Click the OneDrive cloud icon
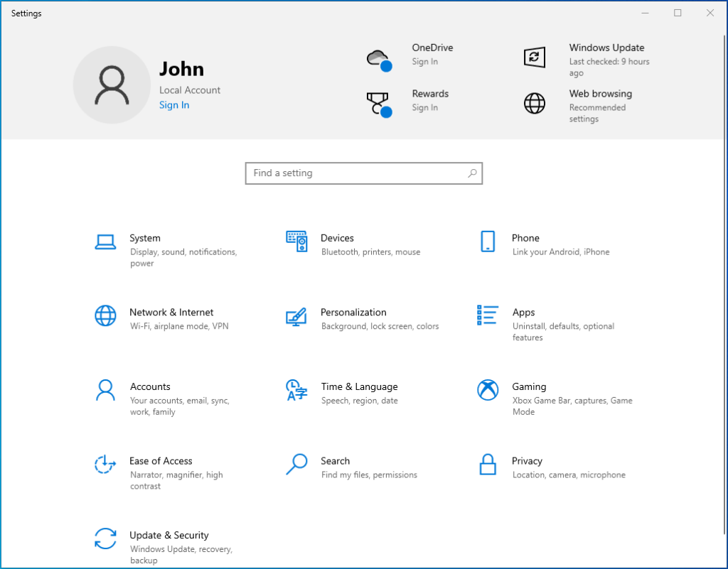The width and height of the screenshot is (728, 569). pyautogui.click(x=378, y=58)
